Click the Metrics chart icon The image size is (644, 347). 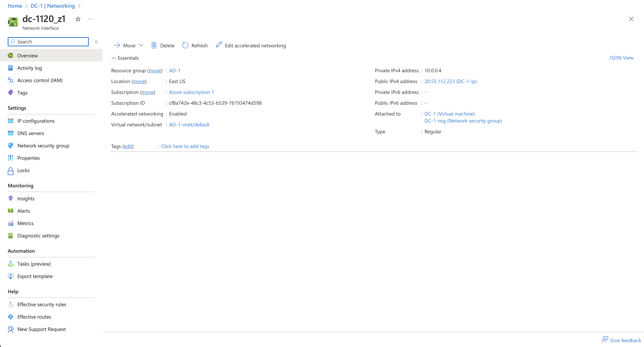click(10, 223)
